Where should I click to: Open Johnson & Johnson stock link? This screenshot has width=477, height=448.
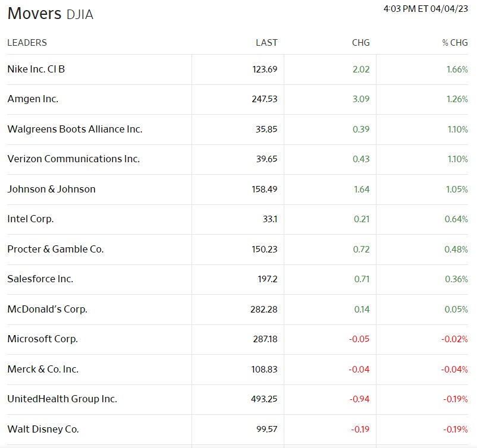point(51,189)
